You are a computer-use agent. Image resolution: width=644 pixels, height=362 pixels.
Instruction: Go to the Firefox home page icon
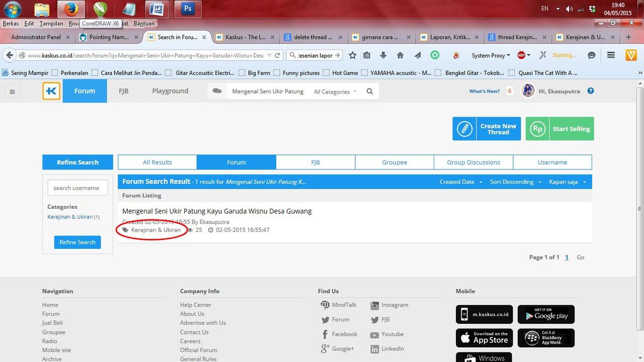click(x=400, y=55)
